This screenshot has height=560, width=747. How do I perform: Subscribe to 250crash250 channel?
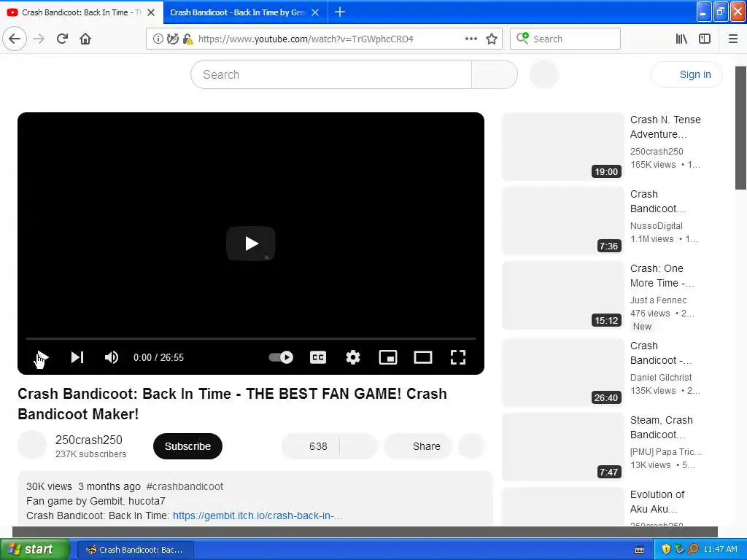click(187, 446)
